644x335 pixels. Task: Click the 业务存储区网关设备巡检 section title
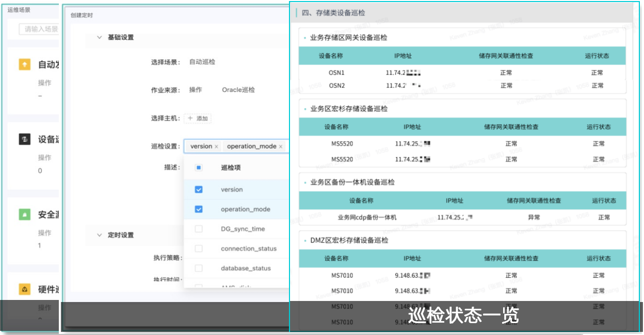pos(348,38)
